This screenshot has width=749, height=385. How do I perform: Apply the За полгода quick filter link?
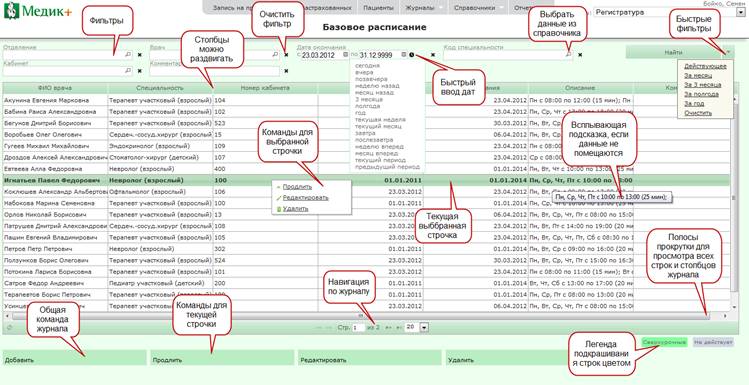701,94
